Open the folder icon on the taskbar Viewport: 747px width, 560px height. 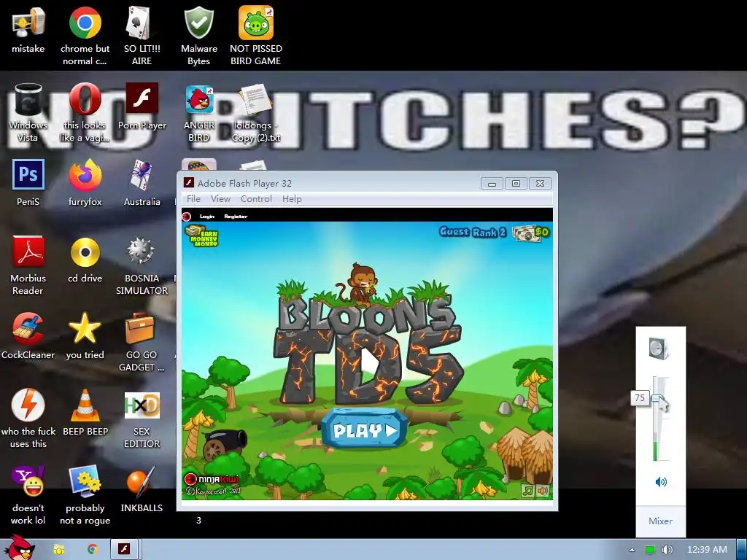pyautogui.click(x=58, y=550)
